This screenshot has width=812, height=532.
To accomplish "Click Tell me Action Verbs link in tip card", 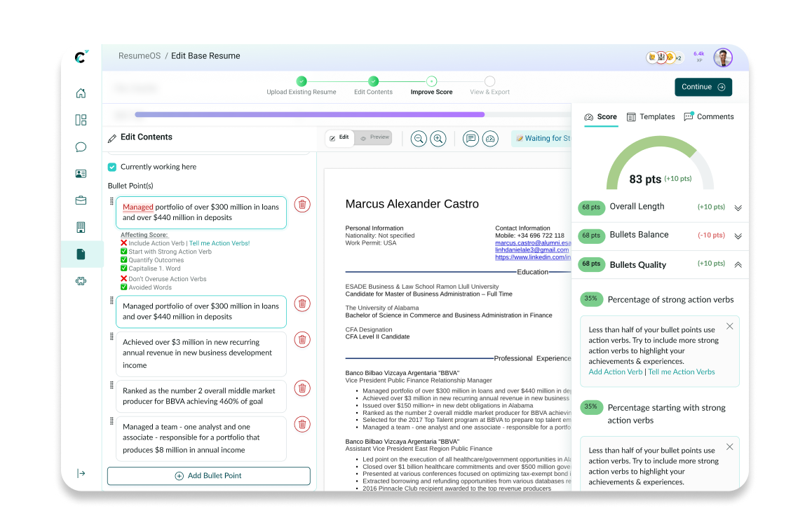I will [x=682, y=372].
